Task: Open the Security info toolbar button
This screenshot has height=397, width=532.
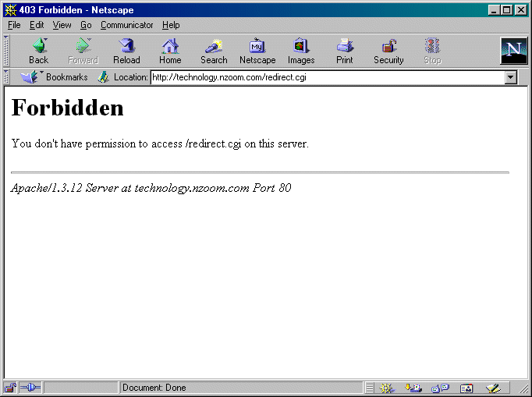Action: (x=388, y=51)
